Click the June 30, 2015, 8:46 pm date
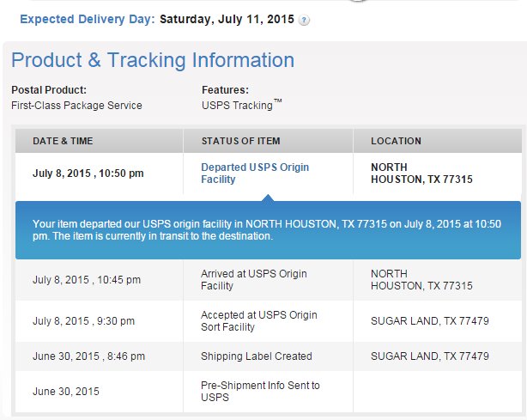The image size is (527, 420). pos(88,356)
